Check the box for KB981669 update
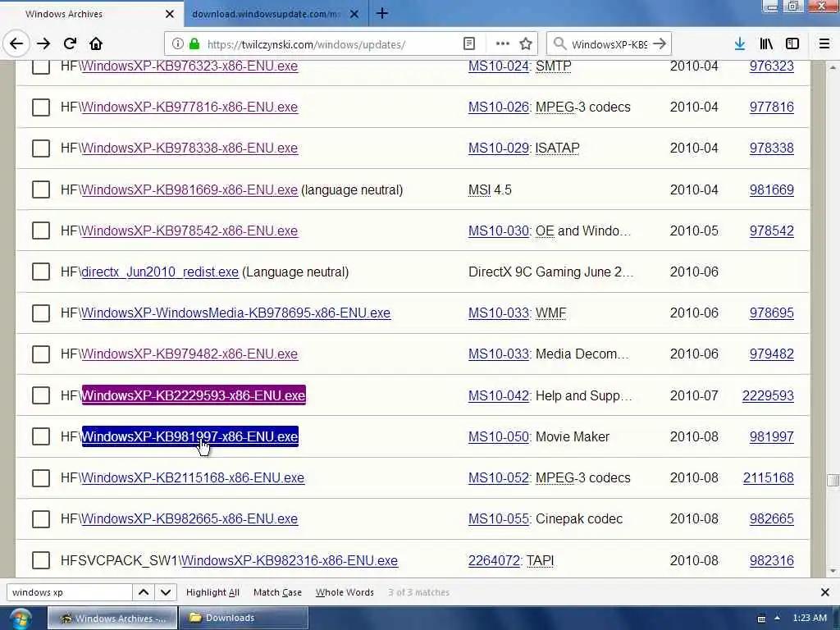 coord(41,189)
